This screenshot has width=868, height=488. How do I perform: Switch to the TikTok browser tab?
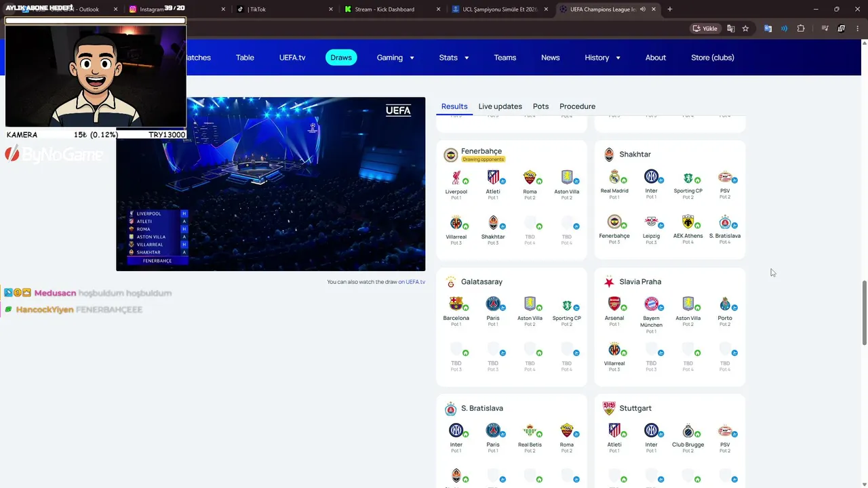(x=283, y=9)
